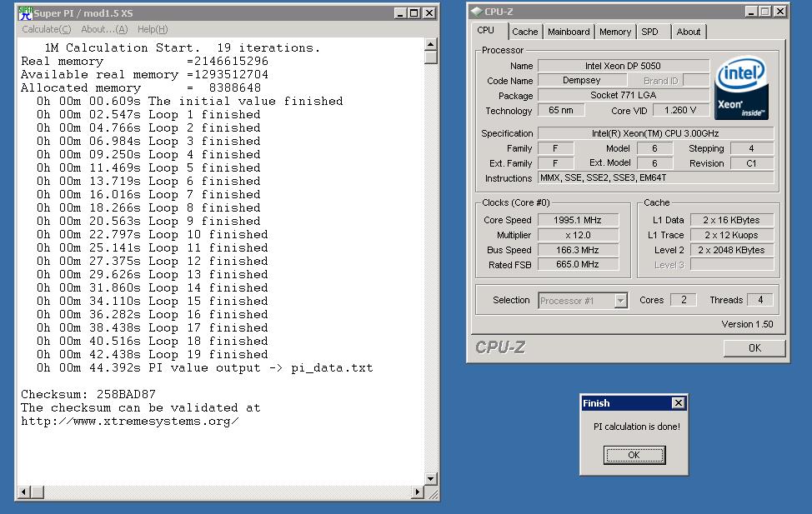Screen dimensions: 812x514
Task: Click the Package value 'Socket 771 LGA'
Action: point(624,95)
